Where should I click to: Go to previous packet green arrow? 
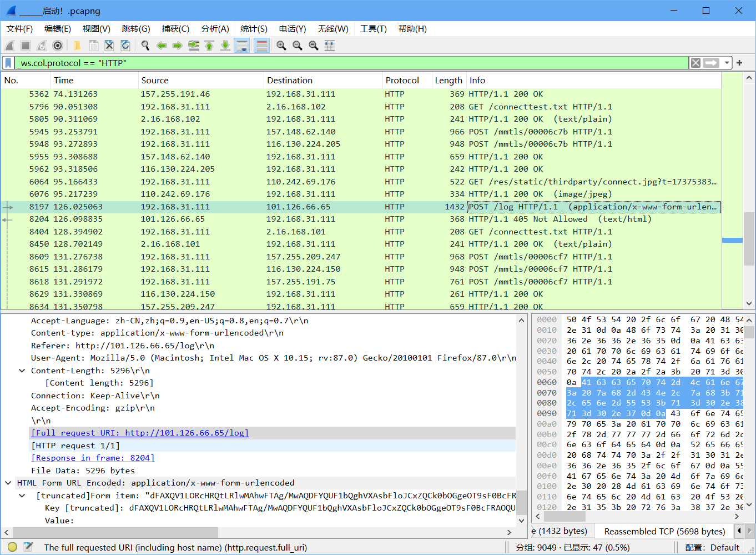[162, 46]
